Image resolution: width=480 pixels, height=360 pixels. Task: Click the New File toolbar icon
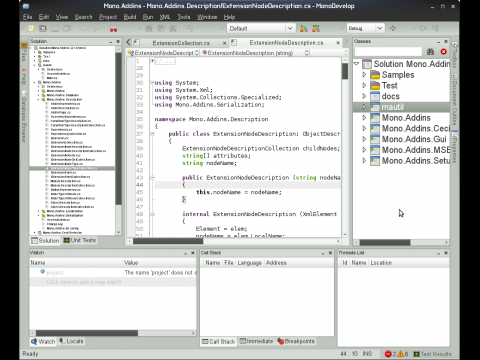click(31, 29)
